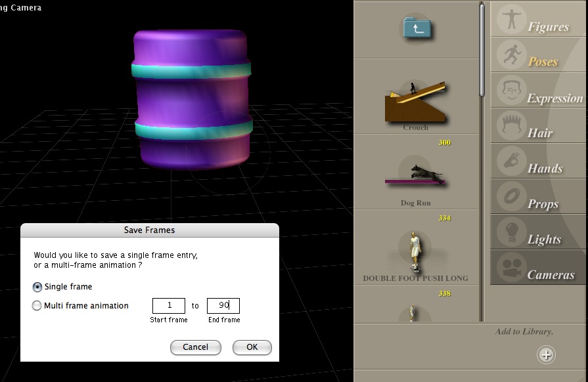The image size is (588, 382).
Task: Choose the Hands category icon
Action: coord(512,161)
